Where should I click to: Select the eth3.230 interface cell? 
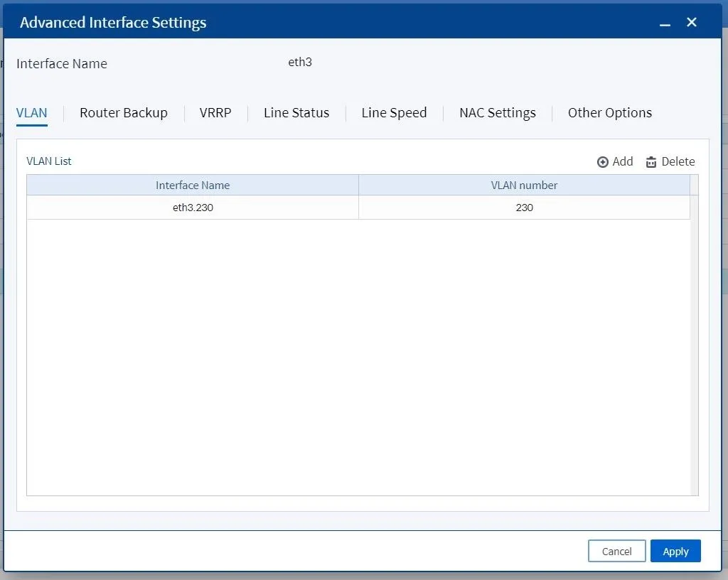click(193, 208)
